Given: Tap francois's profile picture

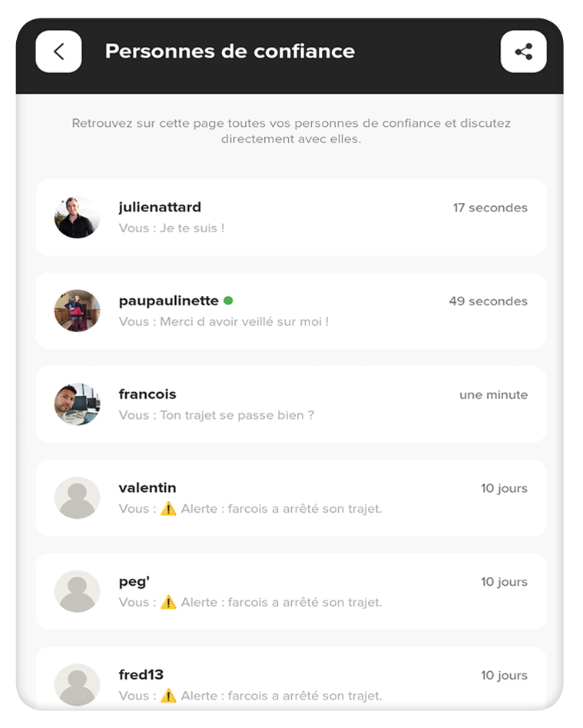Looking at the screenshot, I should click(77, 404).
